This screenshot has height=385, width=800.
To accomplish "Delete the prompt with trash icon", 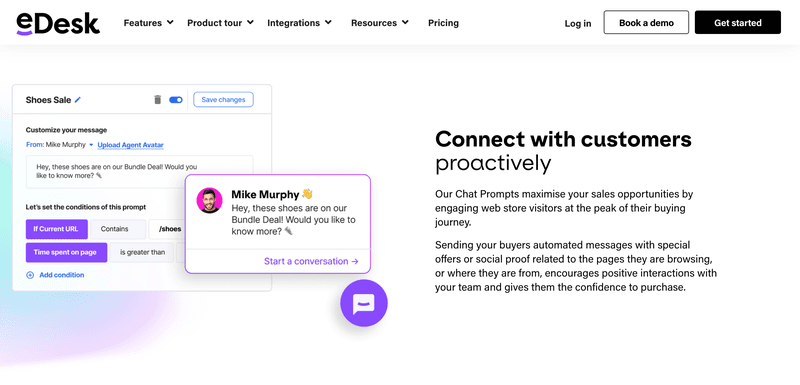I will tap(158, 100).
